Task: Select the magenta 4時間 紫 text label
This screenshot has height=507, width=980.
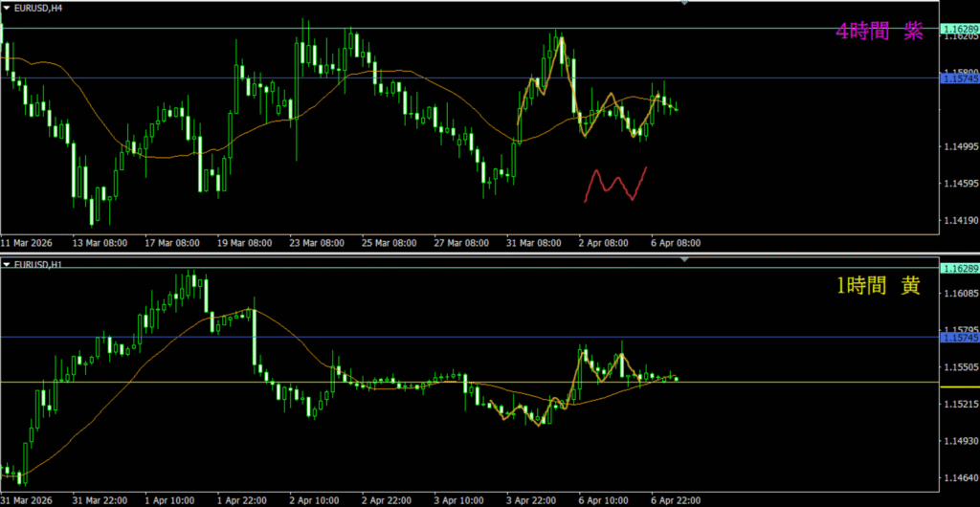Action: (879, 32)
